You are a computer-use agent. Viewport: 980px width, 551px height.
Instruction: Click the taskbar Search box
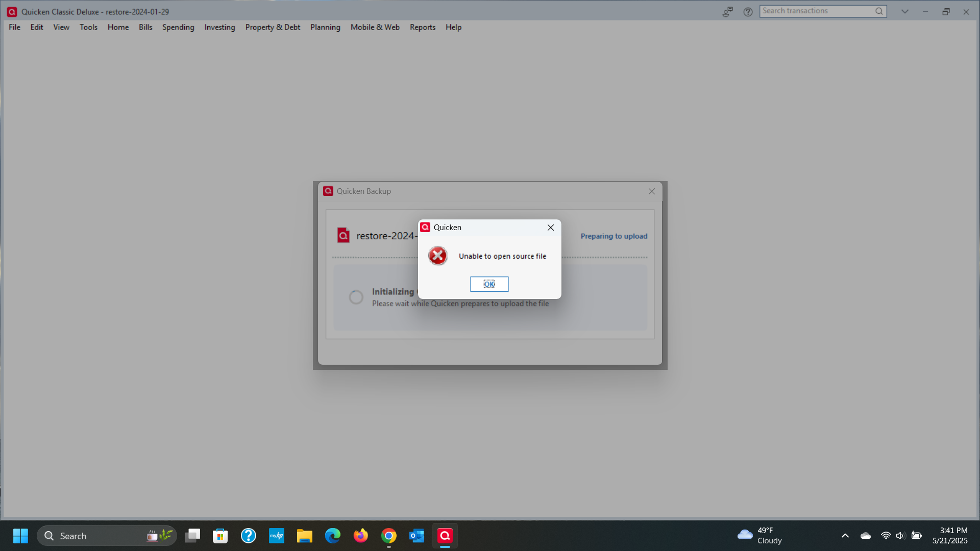pyautogui.click(x=107, y=536)
